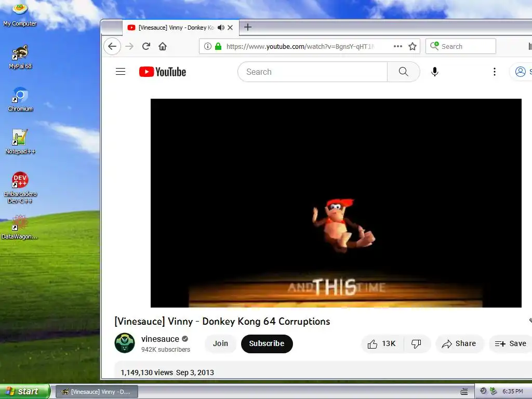Go to the browser home page icon
Image resolution: width=532 pixels, height=399 pixels.
163,46
